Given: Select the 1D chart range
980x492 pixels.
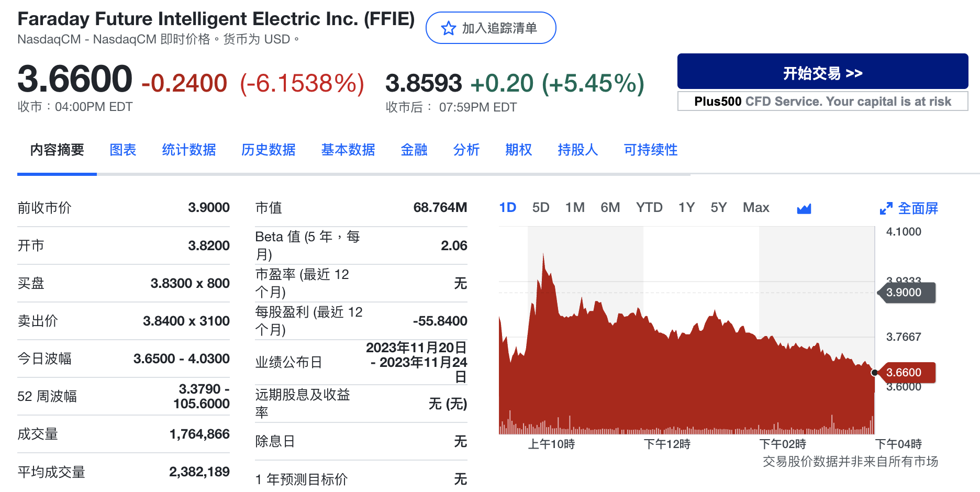Looking at the screenshot, I should 507,207.
